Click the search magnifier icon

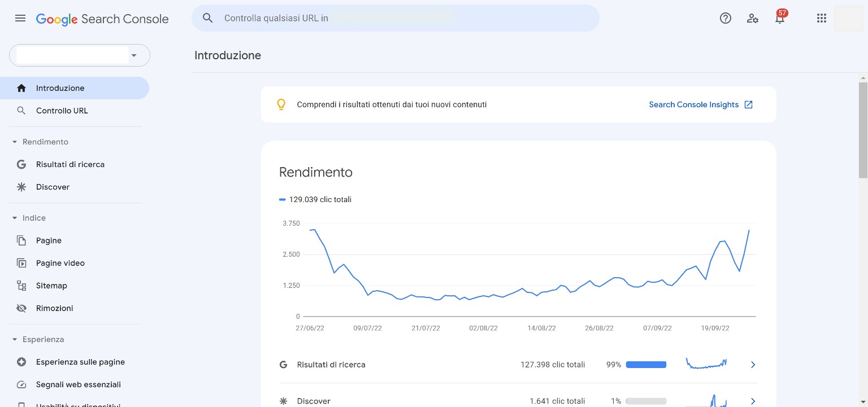(208, 18)
